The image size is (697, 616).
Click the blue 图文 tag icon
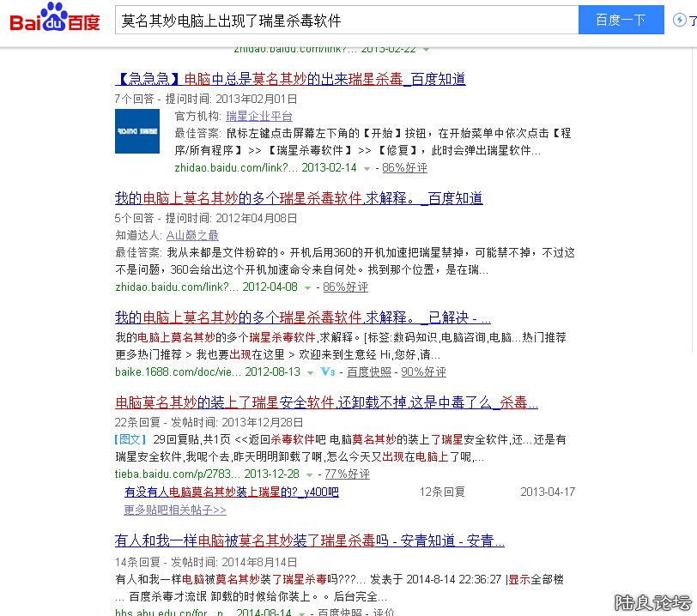pyautogui.click(x=125, y=439)
